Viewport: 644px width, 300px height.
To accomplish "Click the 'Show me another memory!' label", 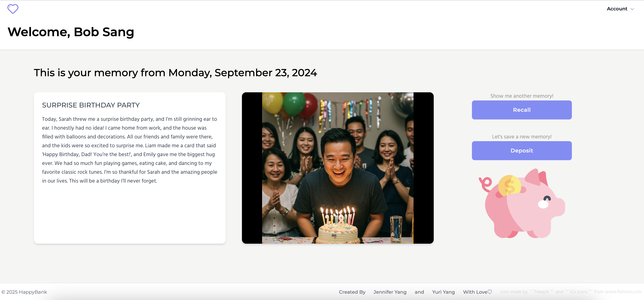I will pyautogui.click(x=521, y=96).
